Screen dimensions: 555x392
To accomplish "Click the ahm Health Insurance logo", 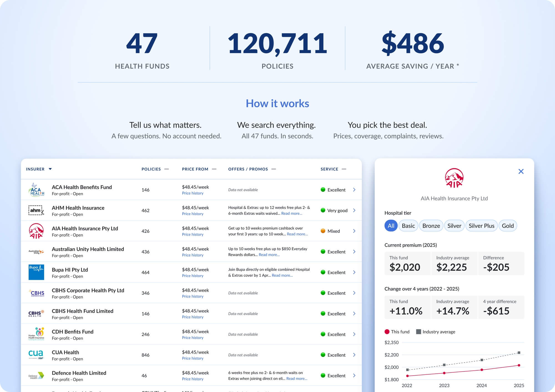I will pos(36,210).
